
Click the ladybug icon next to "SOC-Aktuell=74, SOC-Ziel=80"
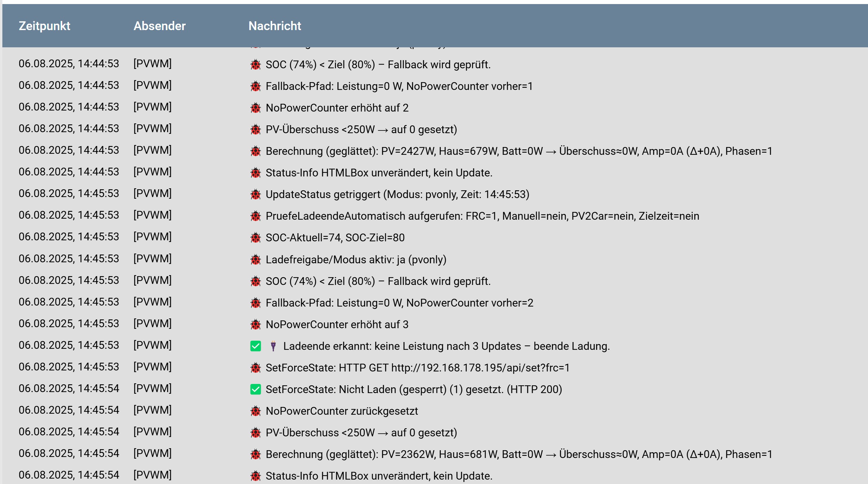(256, 238)
